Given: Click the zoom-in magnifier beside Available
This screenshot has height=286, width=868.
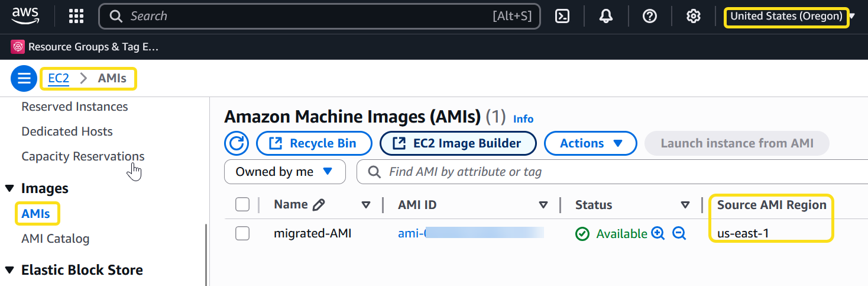Looking at the screenshot, I should coord(658,234).
